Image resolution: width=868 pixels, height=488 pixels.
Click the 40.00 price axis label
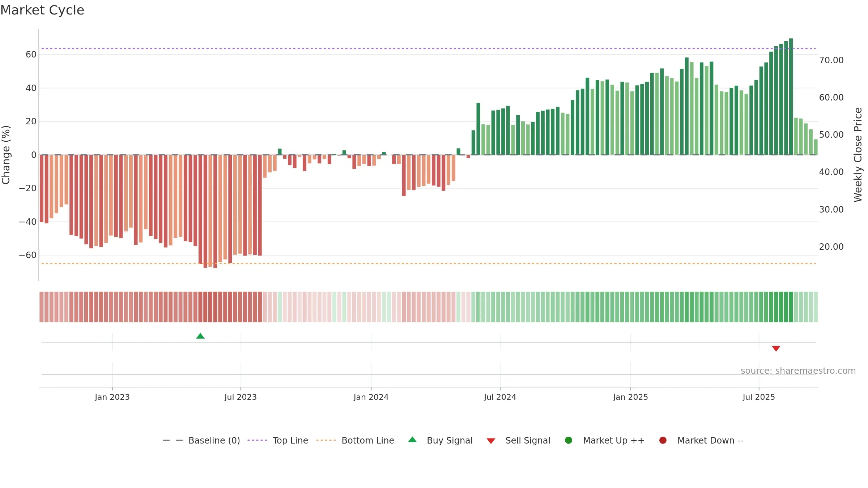tap(831, 172)
